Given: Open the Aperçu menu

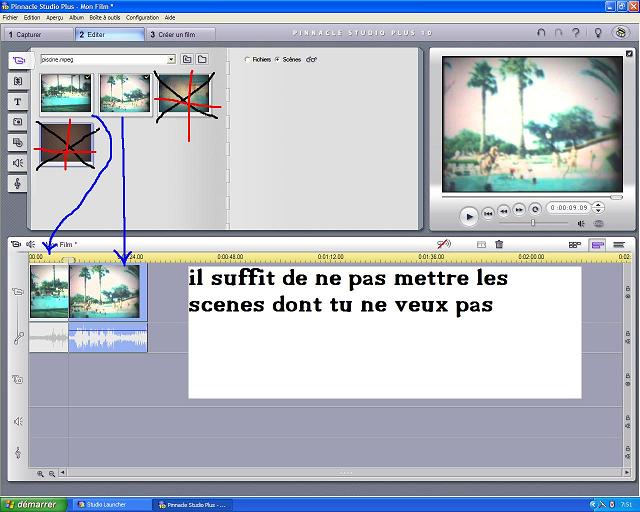Looking at the screenshot, I should coord(55,18).
